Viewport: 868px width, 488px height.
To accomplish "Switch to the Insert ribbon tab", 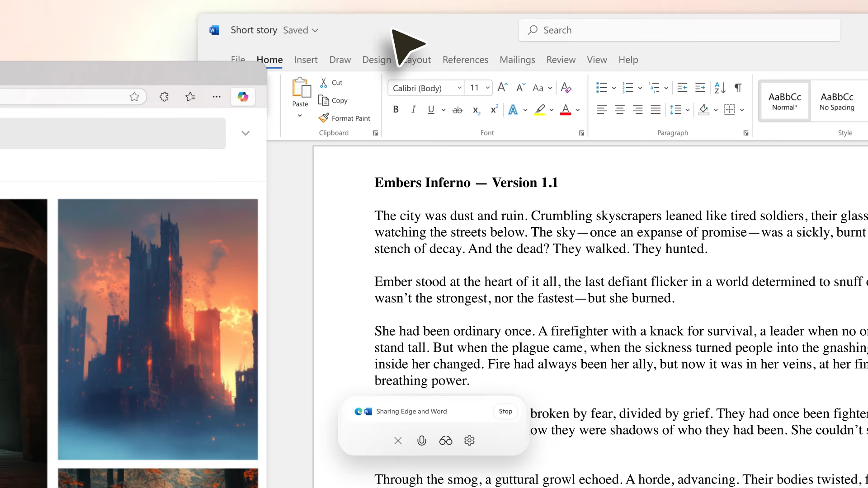I will (306, 60).
